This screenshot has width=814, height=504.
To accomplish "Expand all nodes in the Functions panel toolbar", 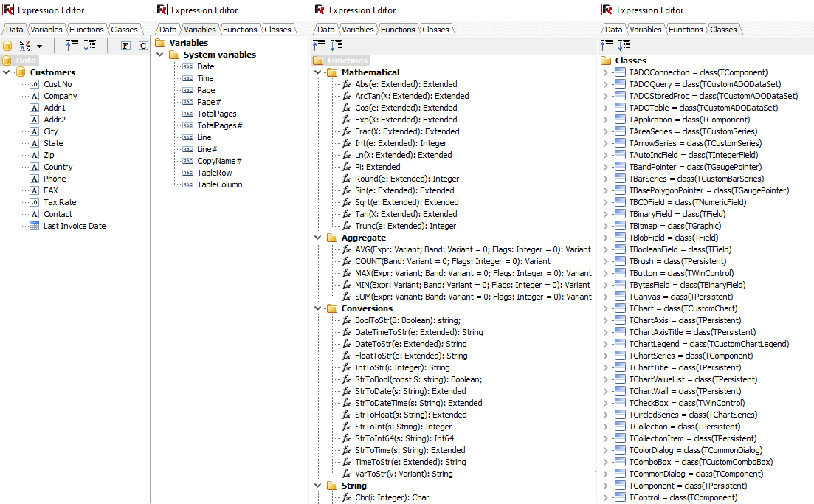I will click(337, 45).
